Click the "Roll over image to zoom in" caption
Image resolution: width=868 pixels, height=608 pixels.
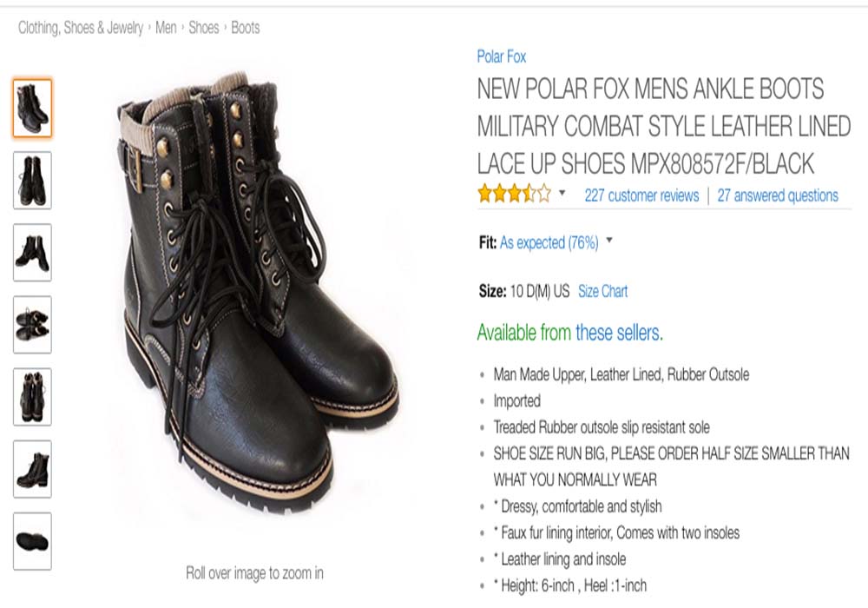point(254,573)
